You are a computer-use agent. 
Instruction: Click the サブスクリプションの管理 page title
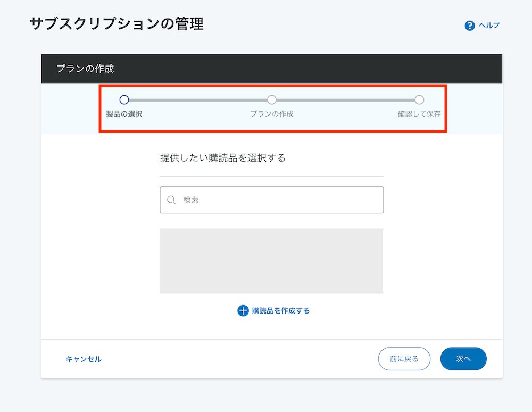pos(117,24)
